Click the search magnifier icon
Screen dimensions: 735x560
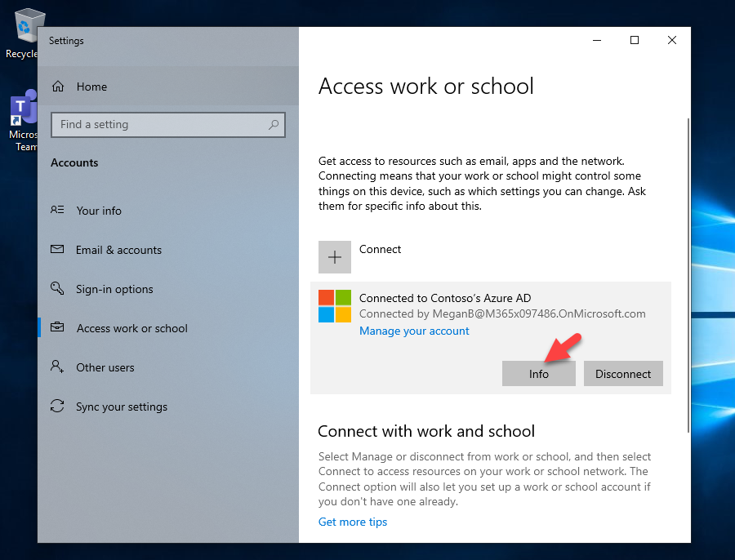[x=274, y=124]
